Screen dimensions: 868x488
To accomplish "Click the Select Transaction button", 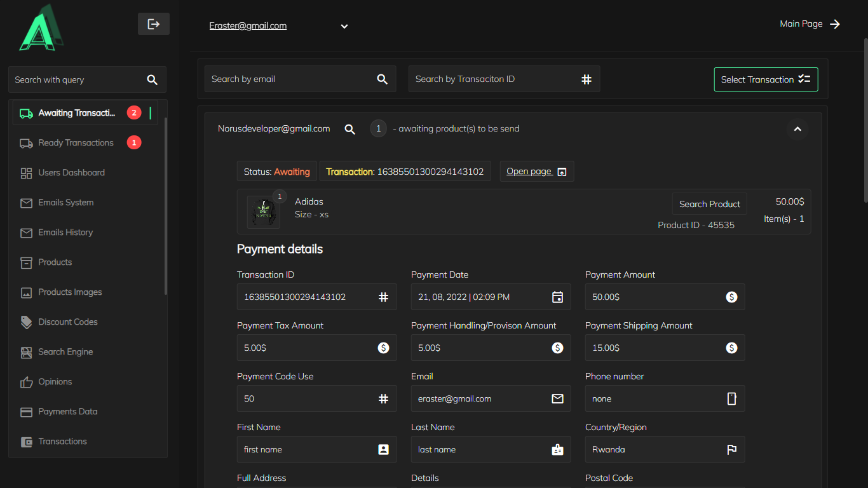I will (x=766, y=79).
